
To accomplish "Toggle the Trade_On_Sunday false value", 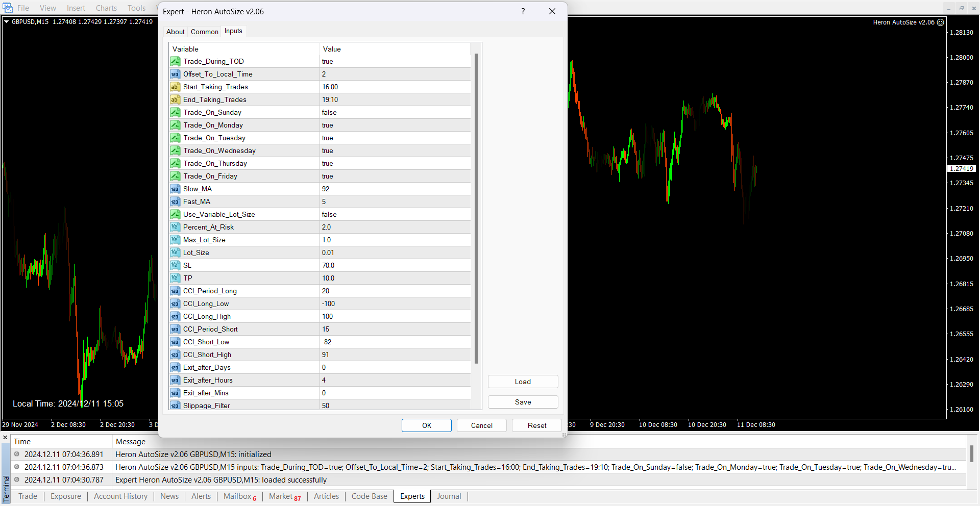I will pyautogui.click(x=395, y=112).
